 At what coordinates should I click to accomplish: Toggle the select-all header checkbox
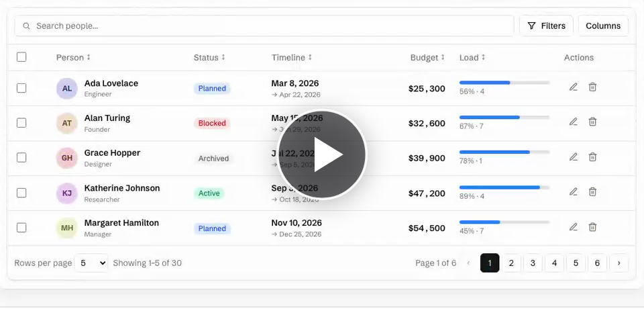click(21, 57)
